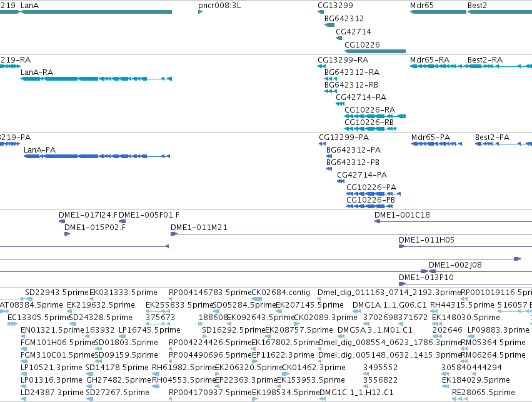This screenshot has width=532, height=402.
Task: Select the Mdr65 gene bar
Action: (438, 12)
